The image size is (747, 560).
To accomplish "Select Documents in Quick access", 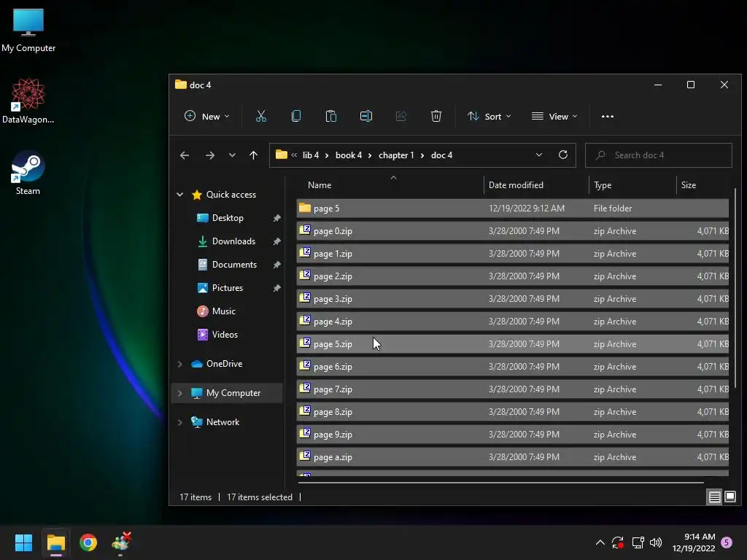I will tap(234, 264).
